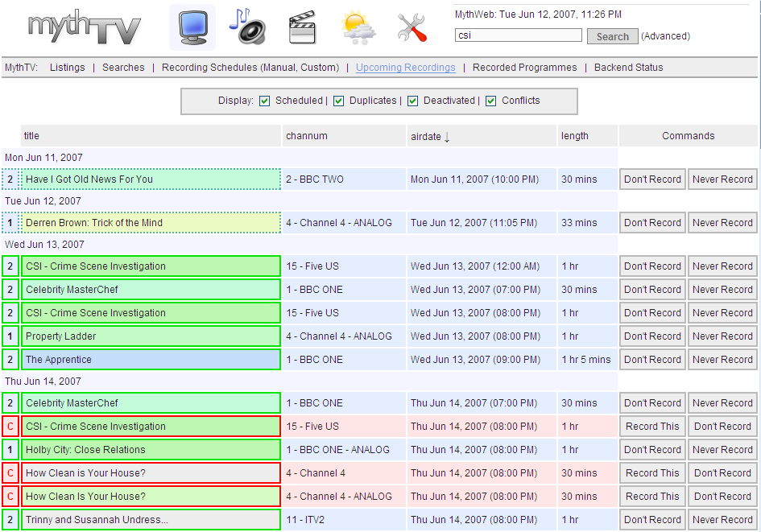Open the TV monitor section icon
Viewport: 761px width, 532px height.
[192, 27]
